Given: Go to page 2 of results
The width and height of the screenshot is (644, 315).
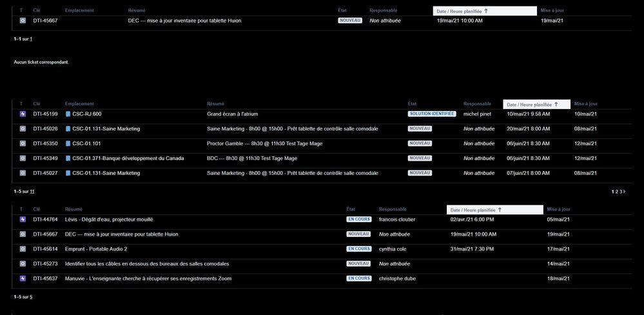Looking at the screenshot, I should click(618, 191).
